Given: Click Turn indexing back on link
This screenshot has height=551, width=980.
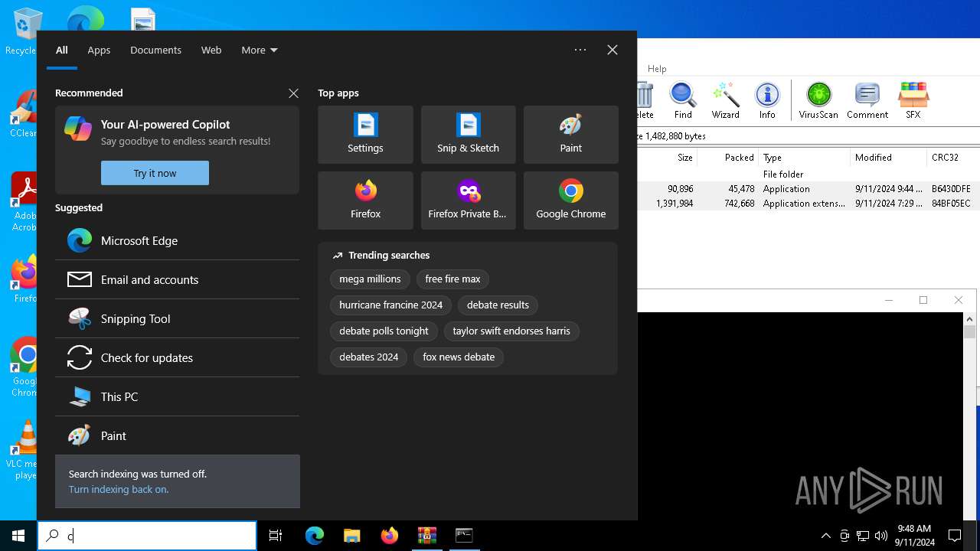Looking at the screenshot, I should [x=119, y=489].
